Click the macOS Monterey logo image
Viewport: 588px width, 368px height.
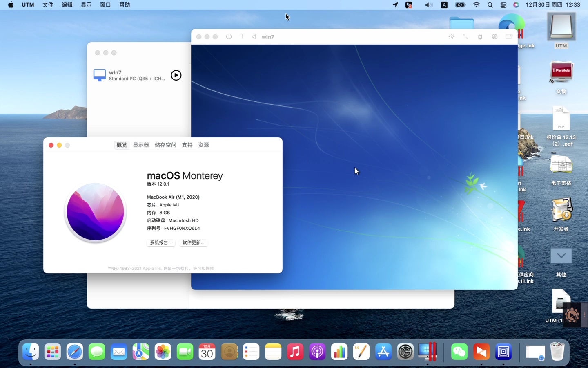coord(95,212)
